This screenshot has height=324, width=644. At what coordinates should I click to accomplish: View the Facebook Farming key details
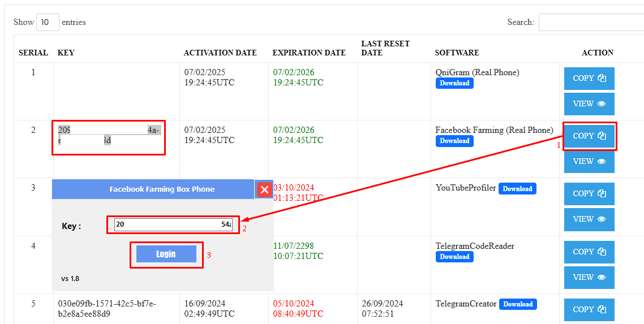589,162
